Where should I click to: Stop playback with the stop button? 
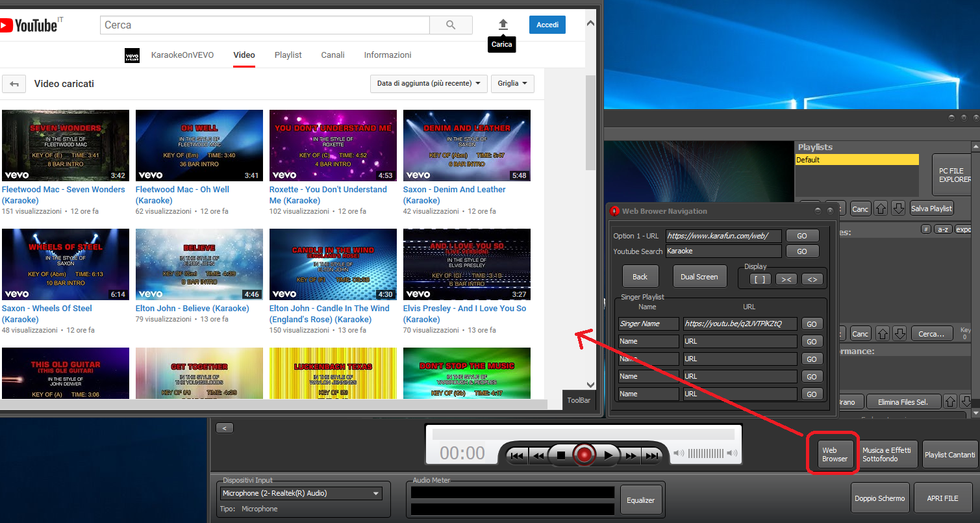(560, 455)
